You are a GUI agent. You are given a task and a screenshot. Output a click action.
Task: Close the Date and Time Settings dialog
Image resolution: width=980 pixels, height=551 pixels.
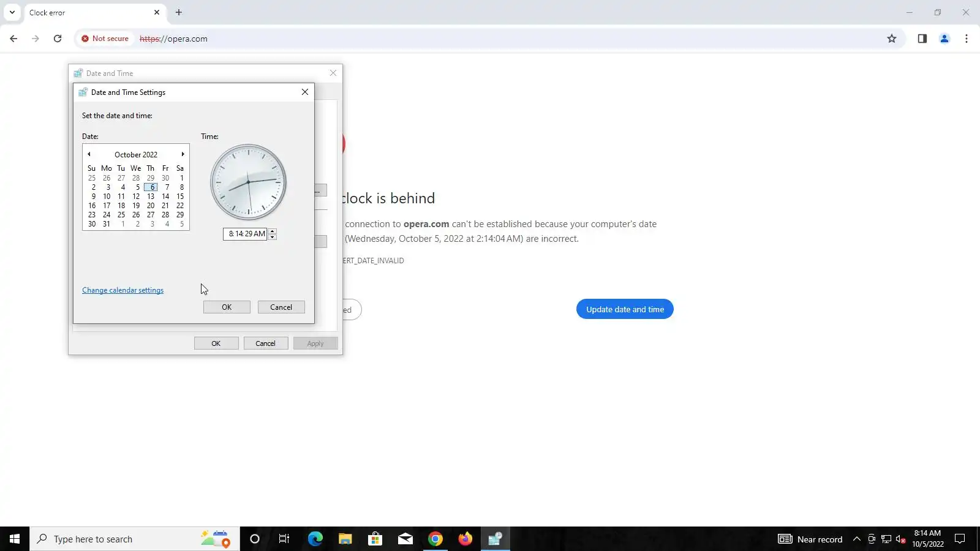tap(305, 92)
